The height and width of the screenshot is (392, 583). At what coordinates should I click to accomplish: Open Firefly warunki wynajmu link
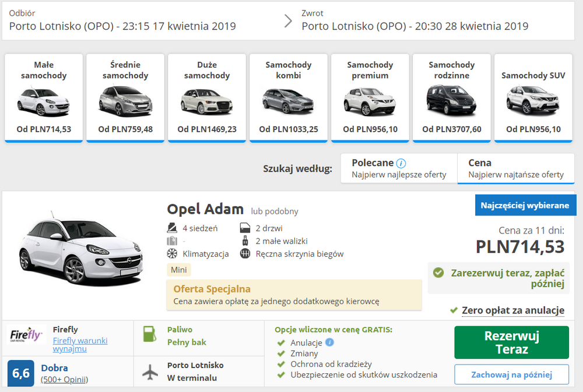click(x=80, y=344)
